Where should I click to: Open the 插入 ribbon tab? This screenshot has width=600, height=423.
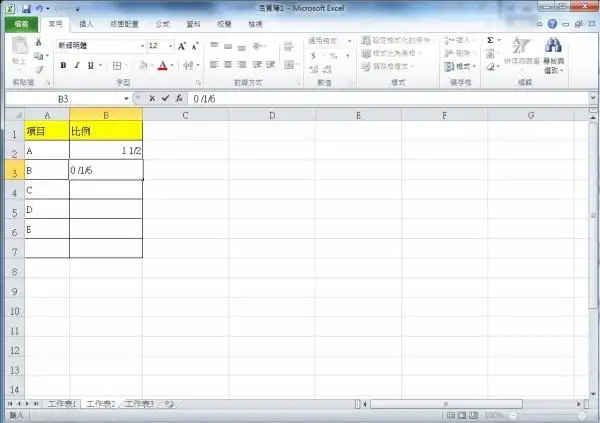click(87, 22)
